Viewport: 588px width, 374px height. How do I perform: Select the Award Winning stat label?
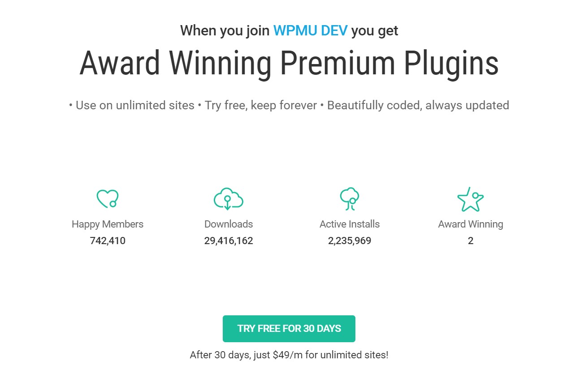[471, 224]
